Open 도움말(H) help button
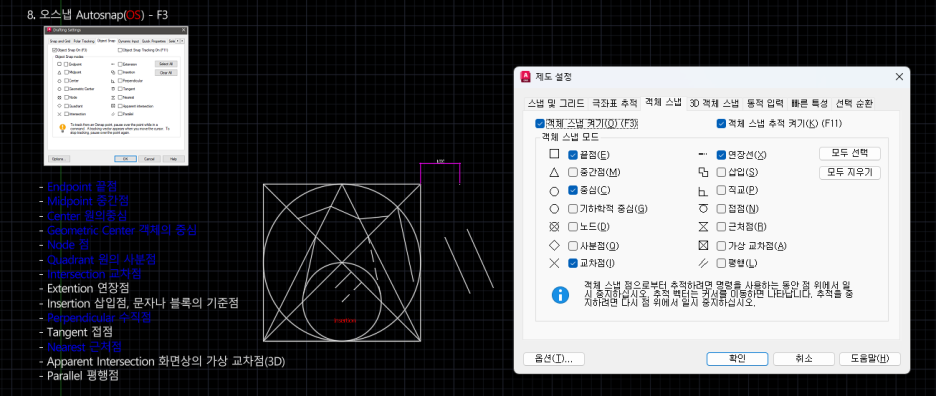This screenshot has height=396, width=936. (x=870, y=358)
